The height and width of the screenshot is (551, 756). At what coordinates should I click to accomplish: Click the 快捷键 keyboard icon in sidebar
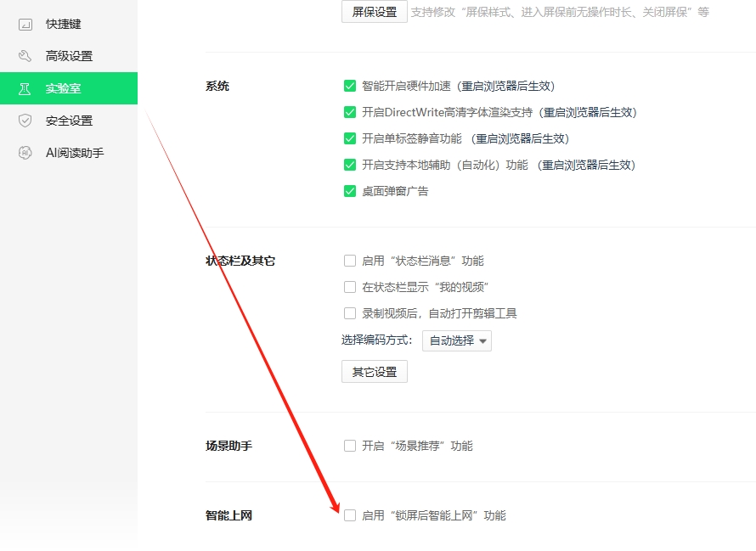pyautogui.click(x=25, y=24)
